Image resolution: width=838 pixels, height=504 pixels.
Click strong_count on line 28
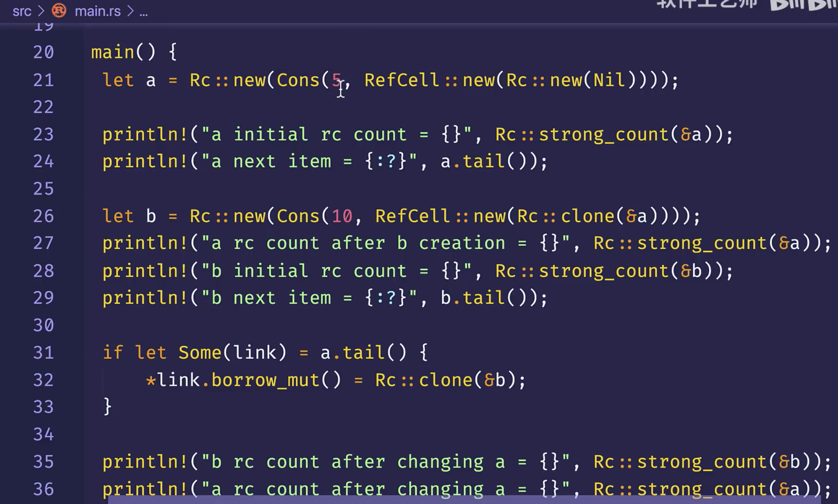click(x=603, y=271)
